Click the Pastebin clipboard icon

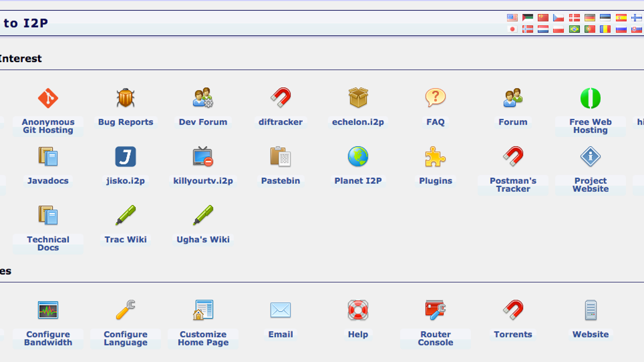pos(281,156)
